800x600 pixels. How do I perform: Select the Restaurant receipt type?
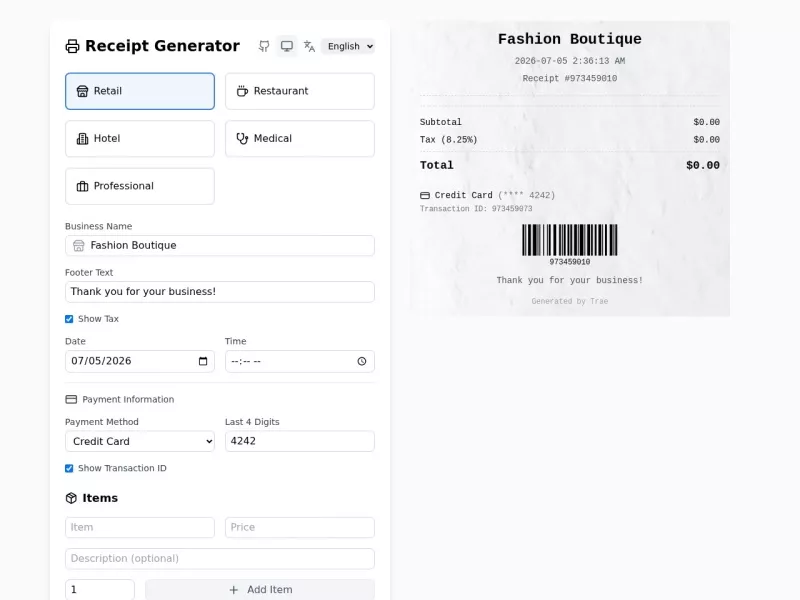(x=300, y=91)
